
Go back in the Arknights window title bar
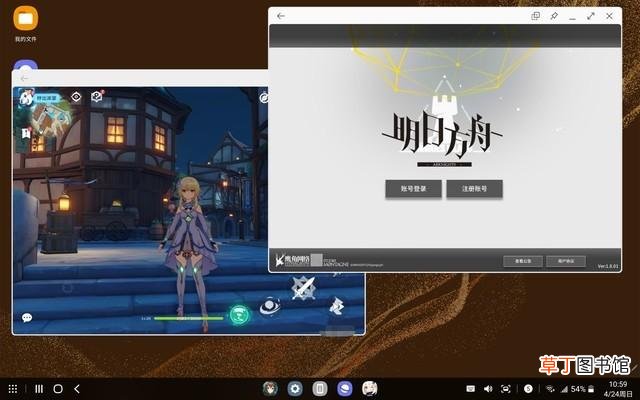point(281,16)
